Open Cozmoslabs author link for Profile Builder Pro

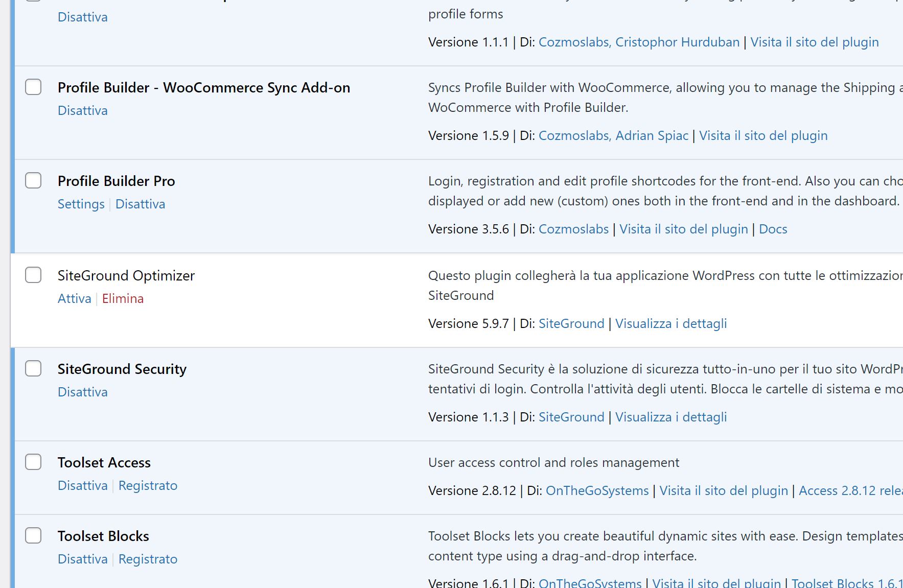coord(573,229)
